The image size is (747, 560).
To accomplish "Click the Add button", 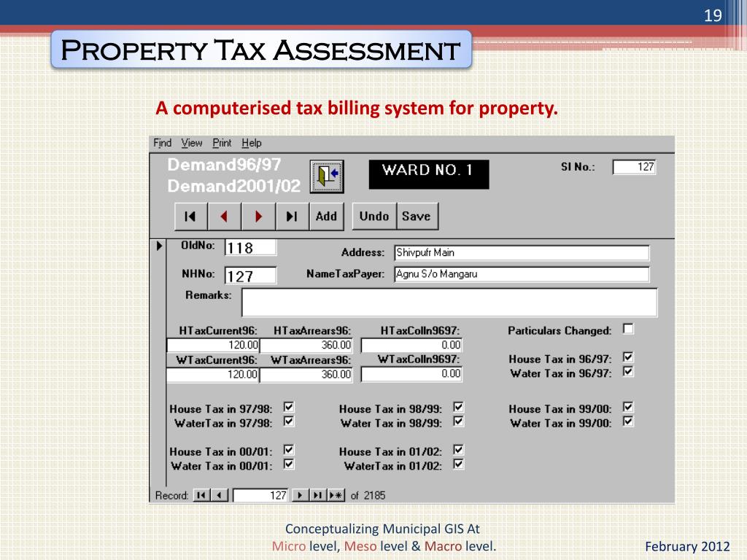I will pyautogui.click(x=326, y=217).
